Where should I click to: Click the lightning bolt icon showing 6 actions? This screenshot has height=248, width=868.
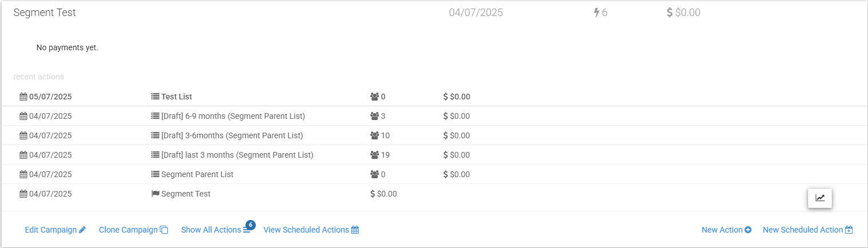click(x=597, y=13)
